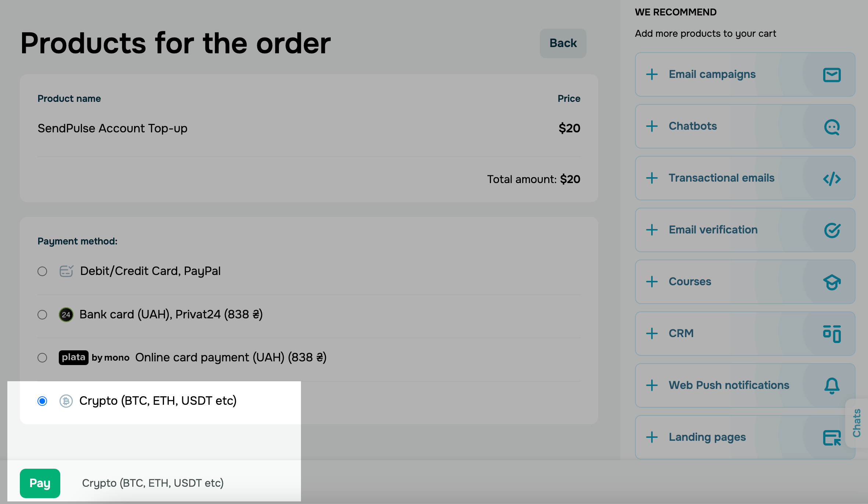Choose the plata by mono payment option
This screenshot has height=504, width=868.
coord(42,358)
